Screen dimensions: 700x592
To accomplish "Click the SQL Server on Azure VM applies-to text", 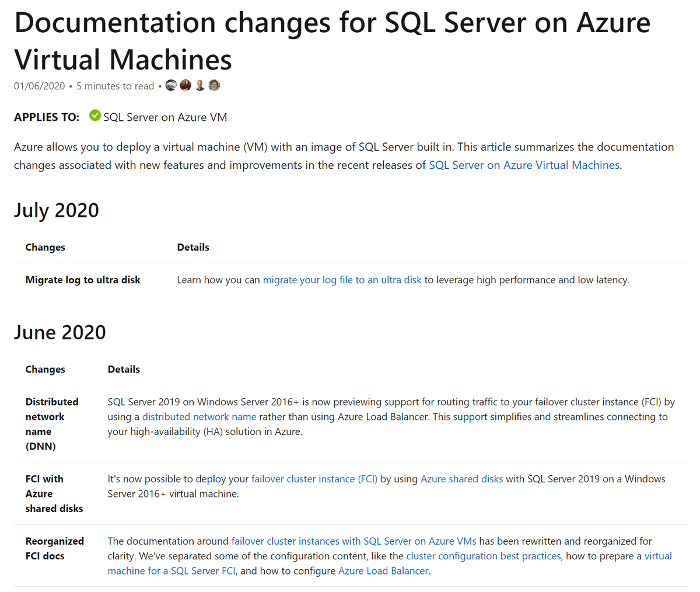I will [165, 117].
